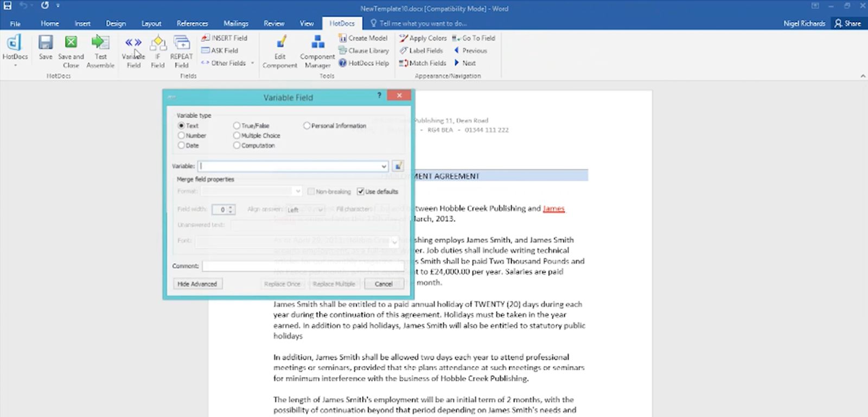The height and width of the screenshot is (417, 868).
Task: Toggle the Use defaults checkbox
Action: pyautogui.click(x=360, y=192)
